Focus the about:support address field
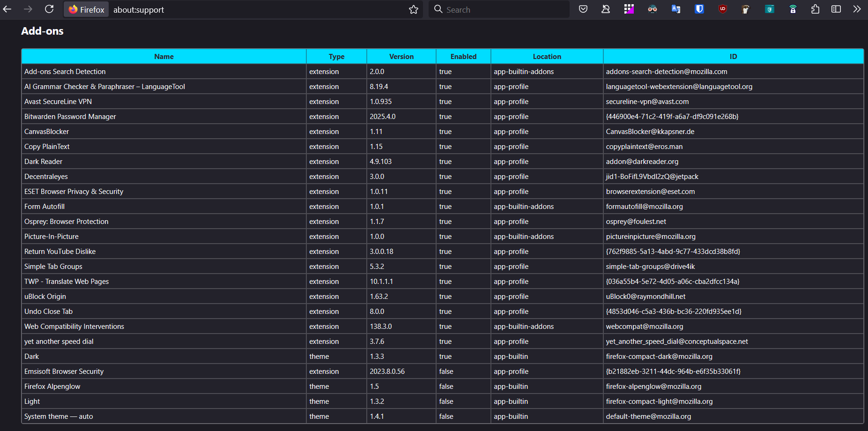Screen dimensions: 868x431 [x=258, y=9]
